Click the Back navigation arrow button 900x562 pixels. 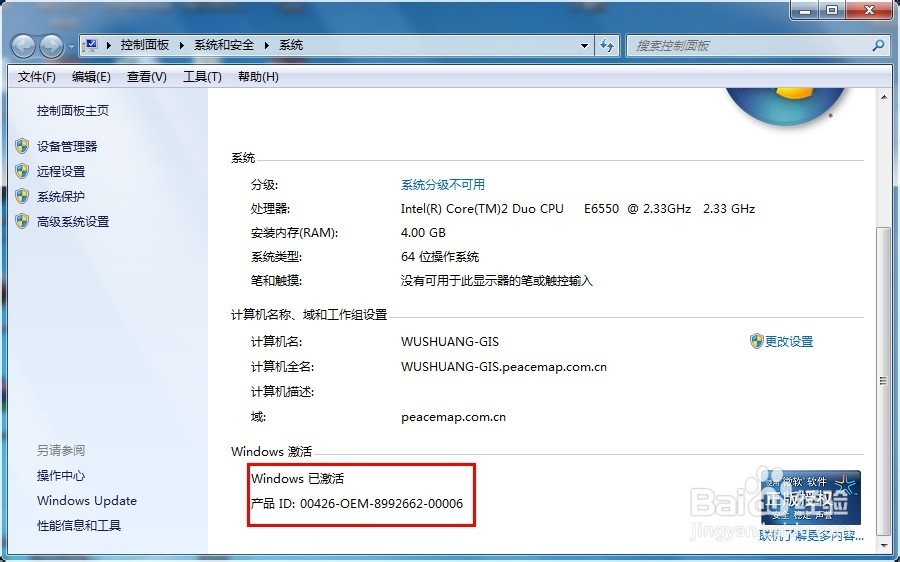tap(23, 46)
